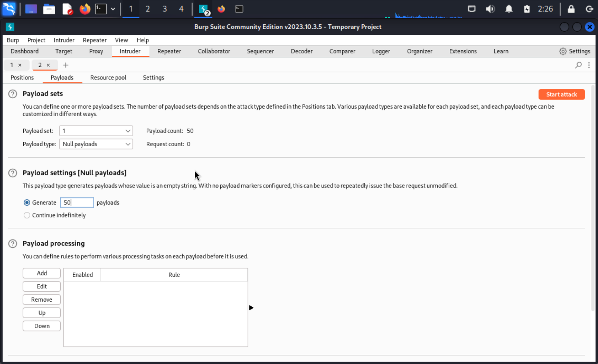
Task: Expand the side panel arrow beside rule table
Action: 251,308
